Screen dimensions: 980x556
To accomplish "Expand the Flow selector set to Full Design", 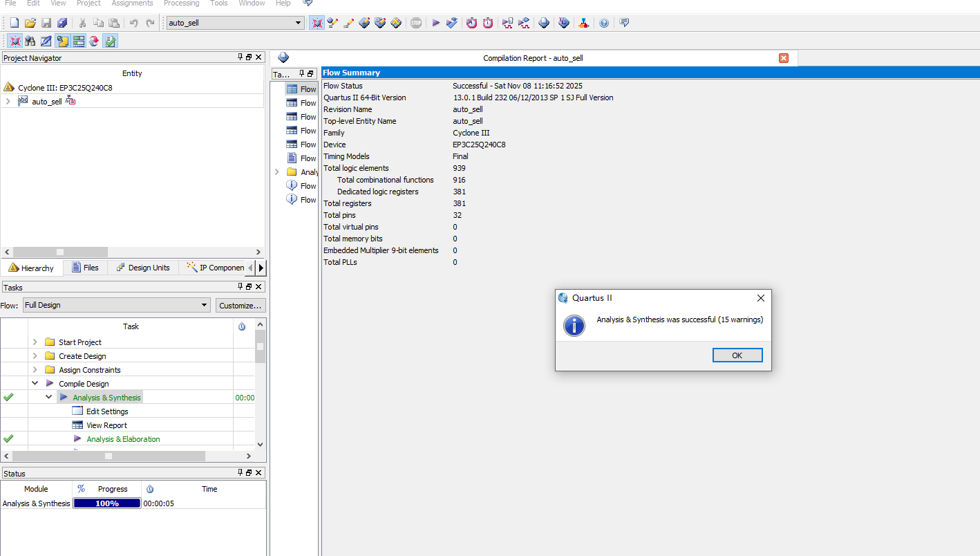I will [x=205, y=305].
